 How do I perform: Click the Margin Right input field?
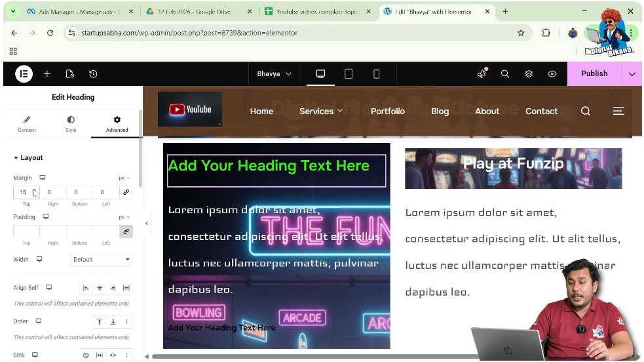point(52,192)
